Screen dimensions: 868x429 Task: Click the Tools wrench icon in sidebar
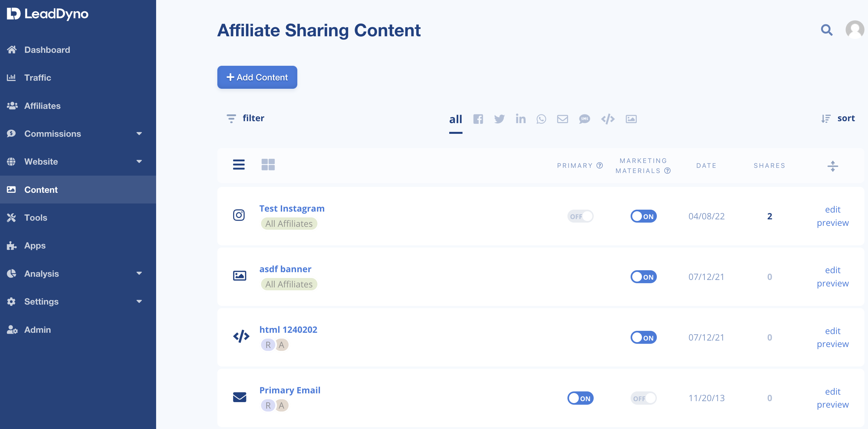(x=11, y=218)
